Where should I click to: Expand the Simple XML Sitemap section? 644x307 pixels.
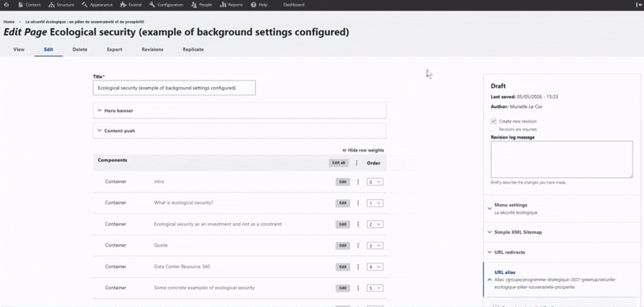click(x=561, y=232)
